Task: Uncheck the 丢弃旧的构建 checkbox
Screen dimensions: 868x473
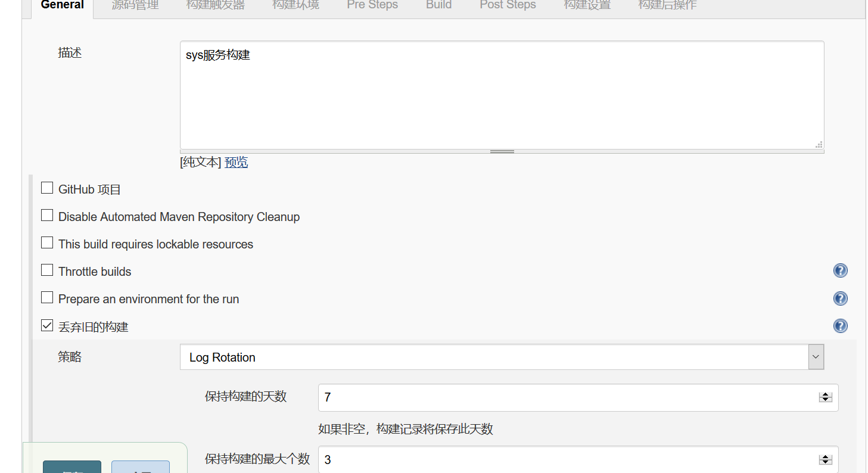Action: coord(47,326)
